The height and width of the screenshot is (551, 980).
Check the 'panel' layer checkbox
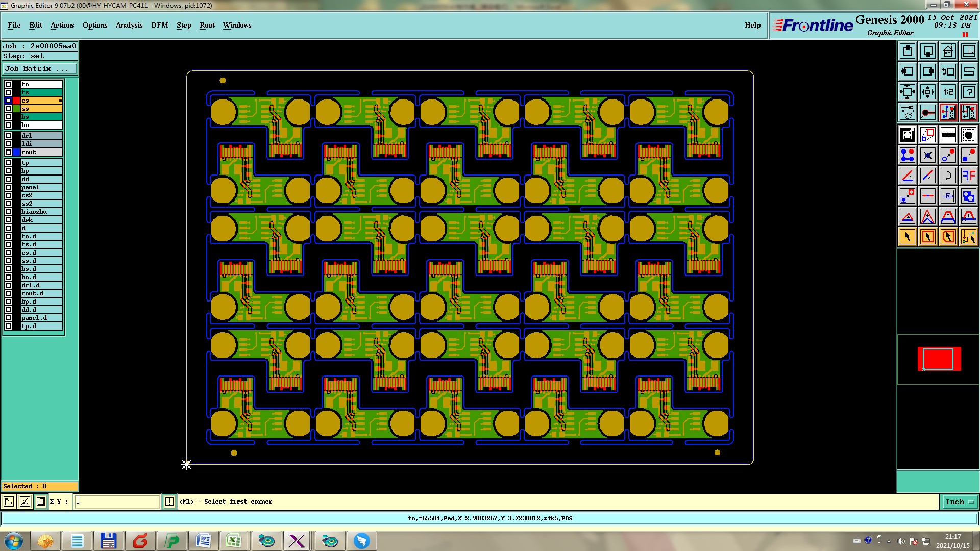(x=8, y=187)
